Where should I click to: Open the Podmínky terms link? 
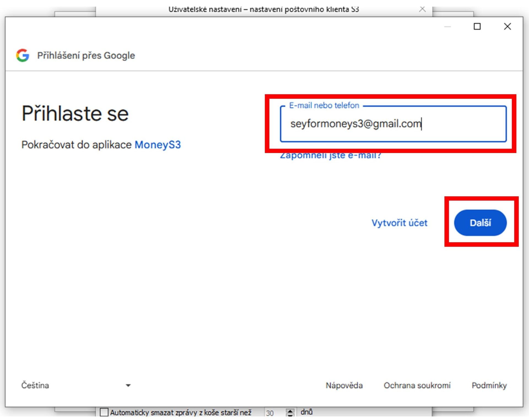click(489, 385)
